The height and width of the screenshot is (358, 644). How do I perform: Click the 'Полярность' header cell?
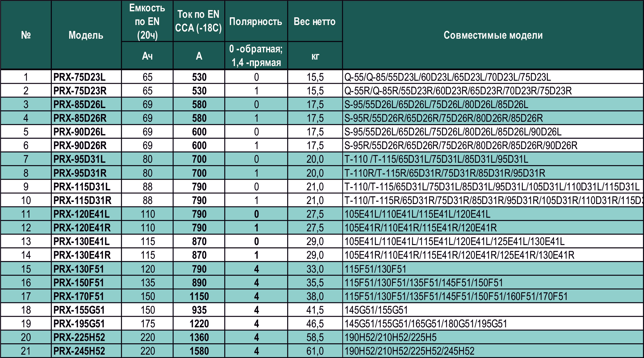pos(256,21)
